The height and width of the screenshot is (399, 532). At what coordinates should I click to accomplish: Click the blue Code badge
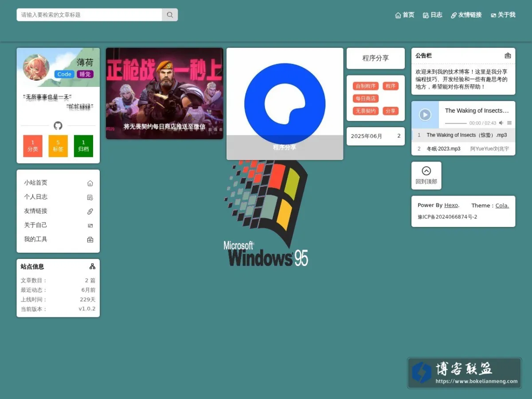[x=64, y=74]
